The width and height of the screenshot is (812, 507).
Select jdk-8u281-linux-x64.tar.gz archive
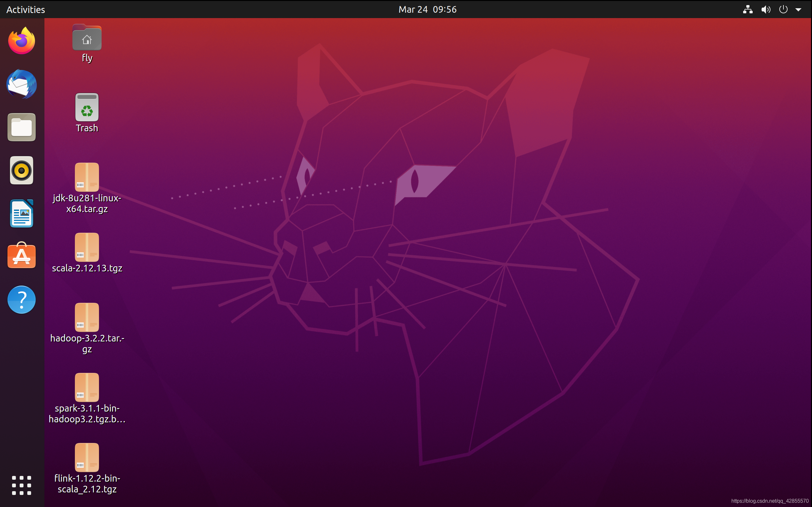87,177
